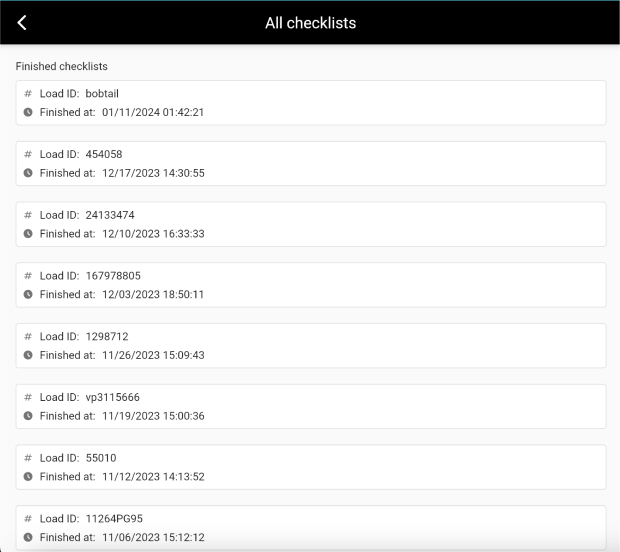Click clock icon for 01/11/2024 finish time
620x552 pixels.
28,112
